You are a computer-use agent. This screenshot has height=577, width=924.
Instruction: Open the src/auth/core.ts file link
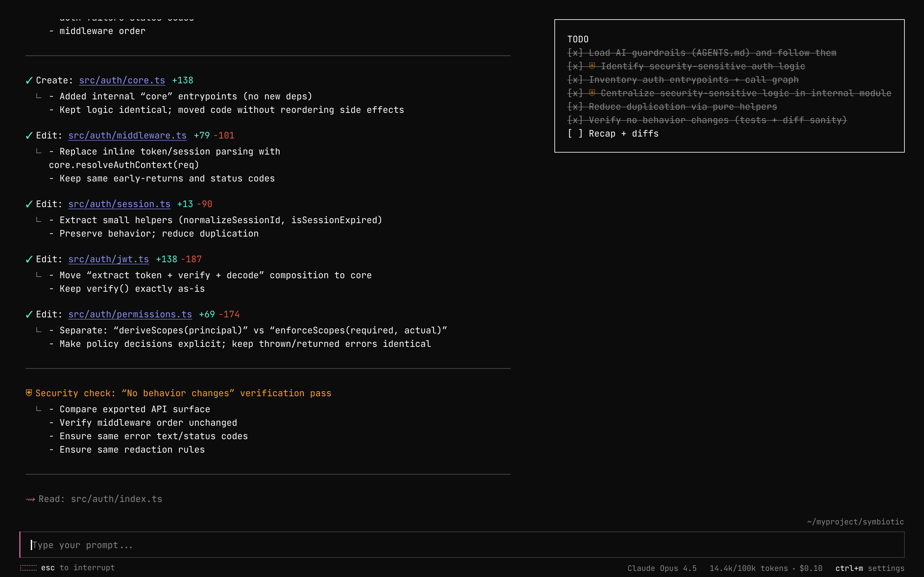click(x=122, y=80)
